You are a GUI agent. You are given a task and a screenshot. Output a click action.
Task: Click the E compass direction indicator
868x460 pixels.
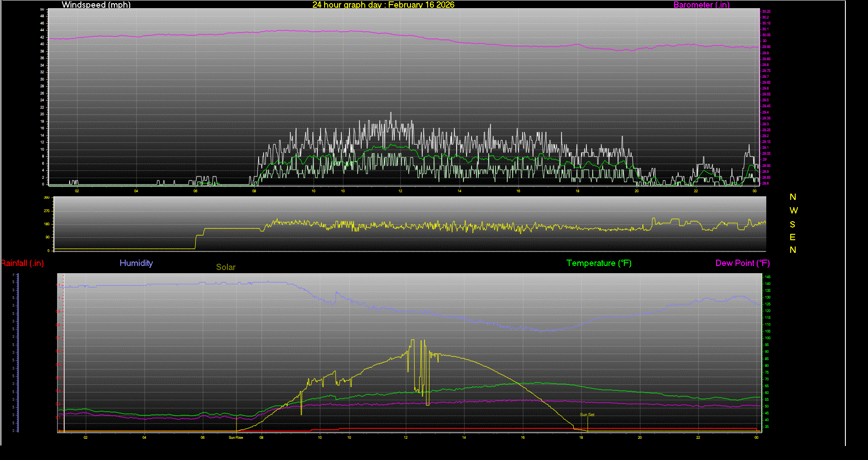click(x=792, y=237)
